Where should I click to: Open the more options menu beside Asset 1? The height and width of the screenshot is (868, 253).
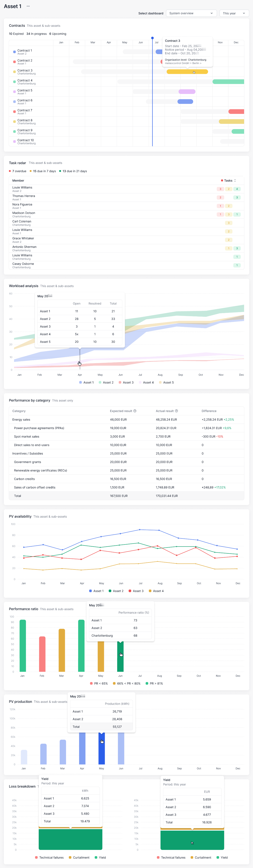click(28, 6)
